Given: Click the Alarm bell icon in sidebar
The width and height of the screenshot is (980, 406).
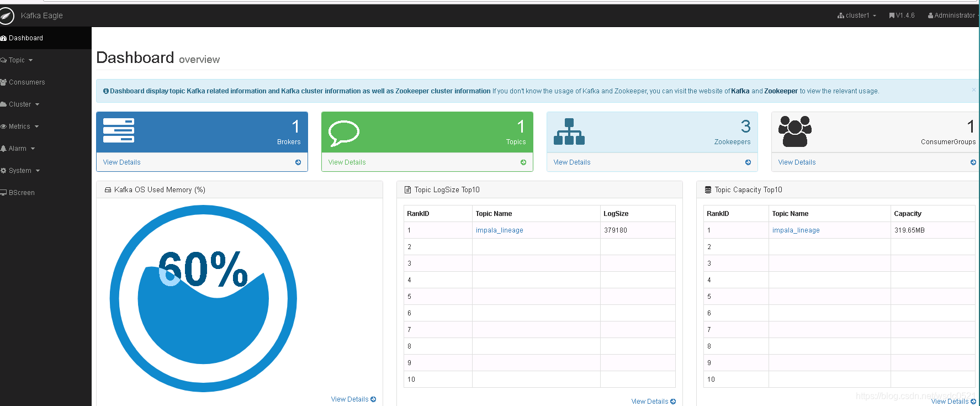Looking at the screenshot, I should 3,149.
